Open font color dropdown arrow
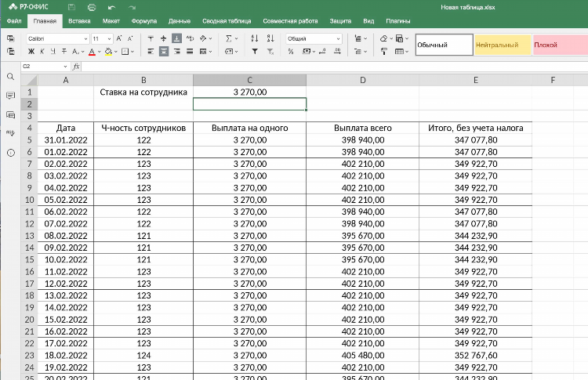This screenshot has height=380, width=588. click(x=100, y=52)
